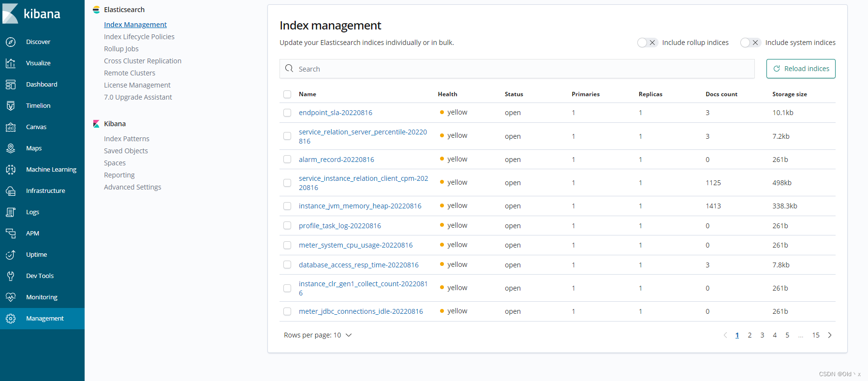This screenshot has width=868, height=381.
Task: Go to next page arrow
Action: [830, 335]
